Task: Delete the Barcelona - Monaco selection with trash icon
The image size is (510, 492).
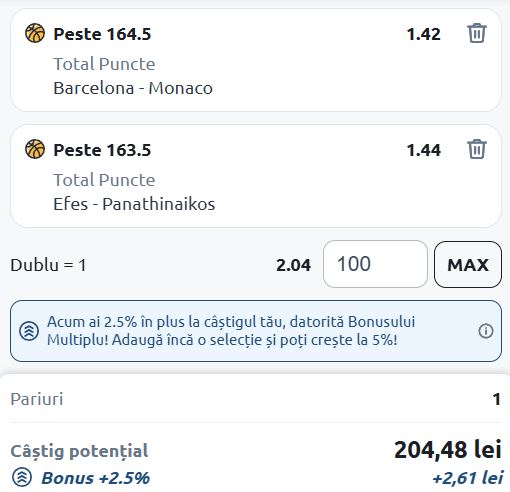Action: 477,33
